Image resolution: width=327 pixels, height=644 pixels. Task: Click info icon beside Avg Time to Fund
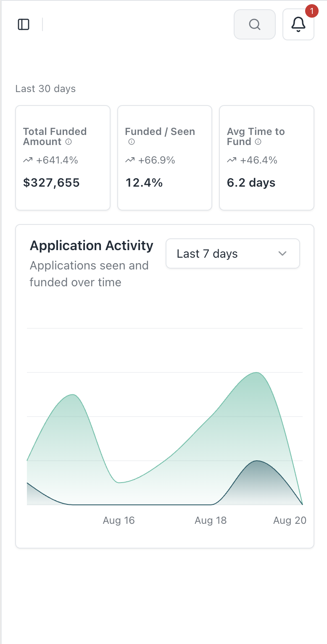(258, 142)
